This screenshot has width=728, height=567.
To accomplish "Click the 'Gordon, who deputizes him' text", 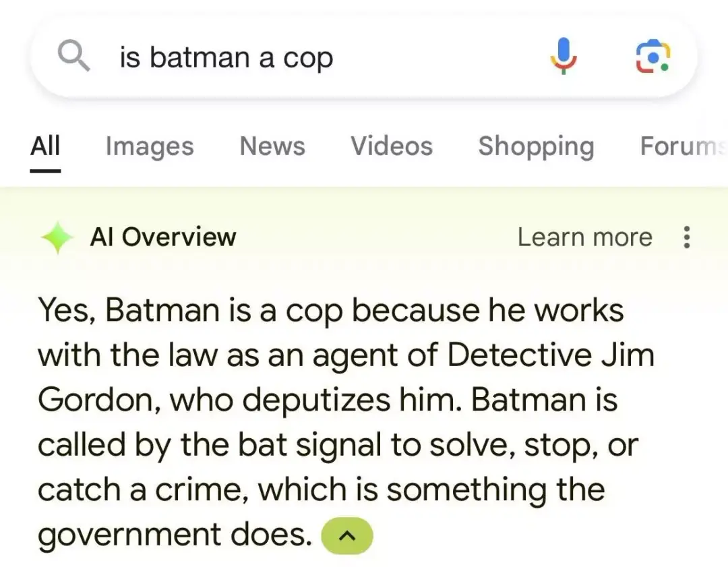I will pos(250,400).
